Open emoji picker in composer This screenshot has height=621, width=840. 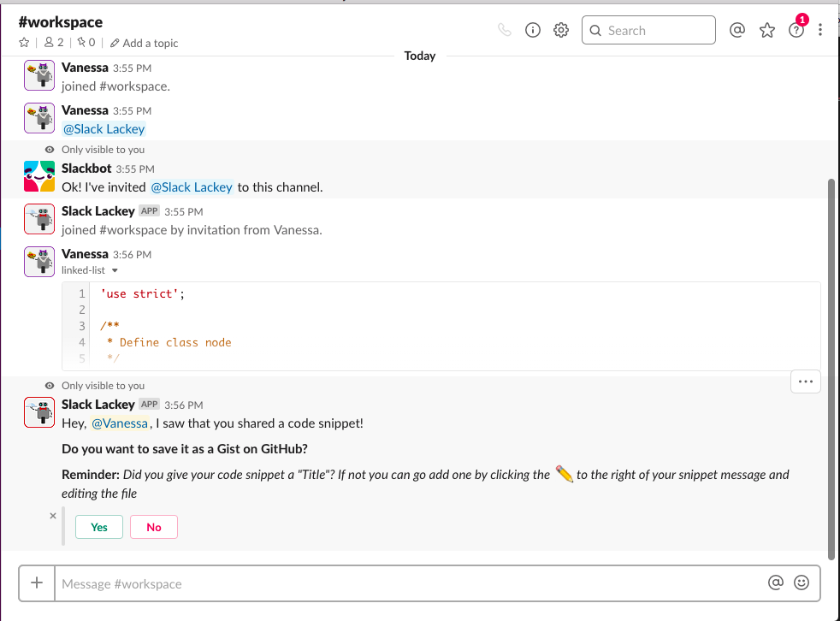(801, 583)
